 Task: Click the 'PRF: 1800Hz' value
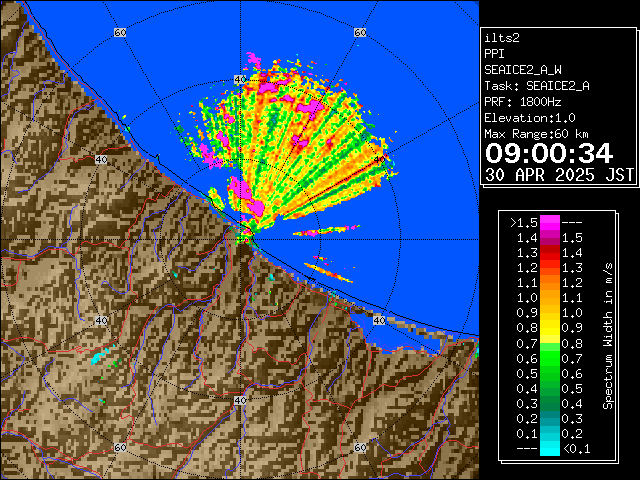click(523, 102)
